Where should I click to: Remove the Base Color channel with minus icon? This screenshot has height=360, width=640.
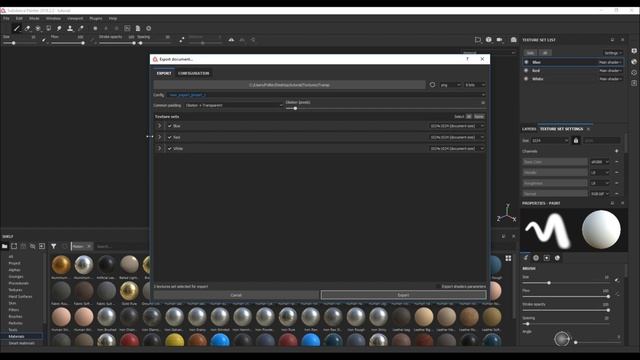617,162
